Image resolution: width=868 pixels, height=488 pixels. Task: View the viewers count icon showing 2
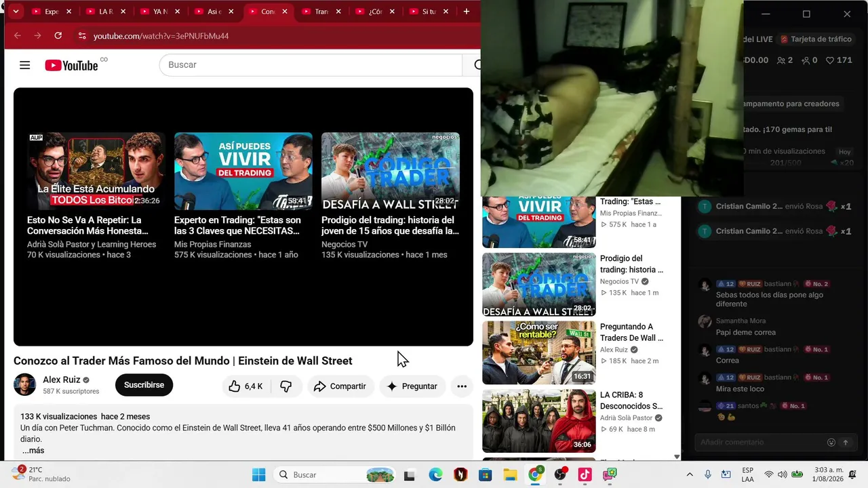(x=785, y=60)
